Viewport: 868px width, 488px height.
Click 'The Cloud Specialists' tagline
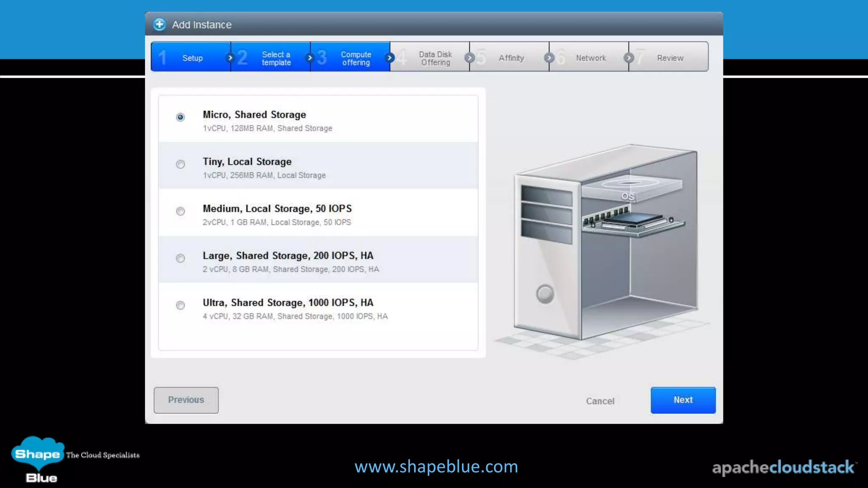click(103, 455)
